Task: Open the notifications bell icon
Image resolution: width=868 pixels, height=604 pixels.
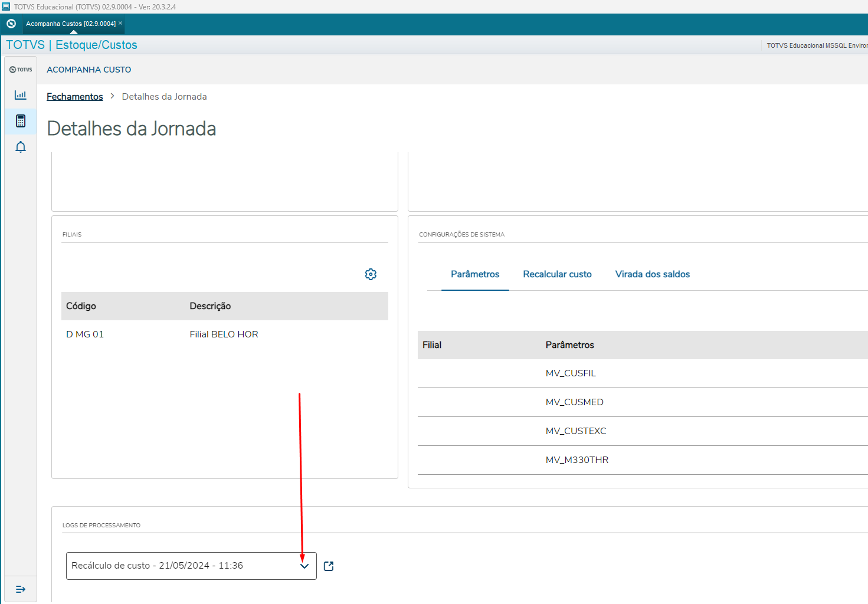Action: (x=21, y=147)
